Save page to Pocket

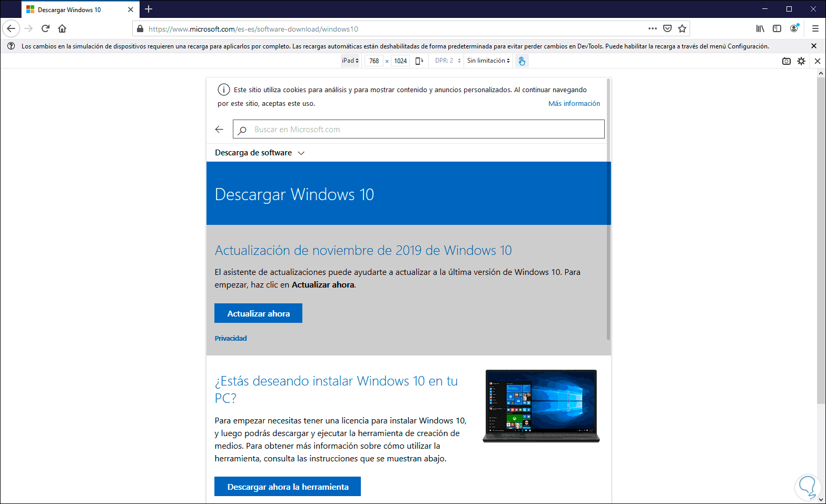coord(667,28)
